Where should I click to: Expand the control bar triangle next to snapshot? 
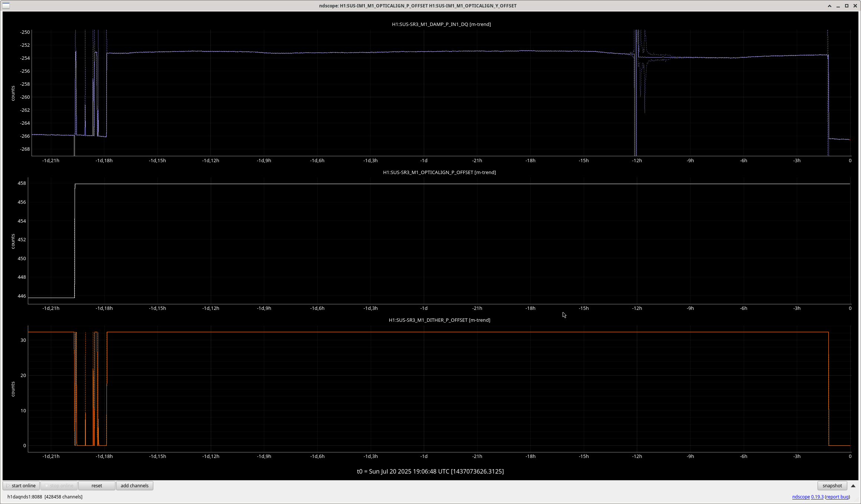[853, 485]
